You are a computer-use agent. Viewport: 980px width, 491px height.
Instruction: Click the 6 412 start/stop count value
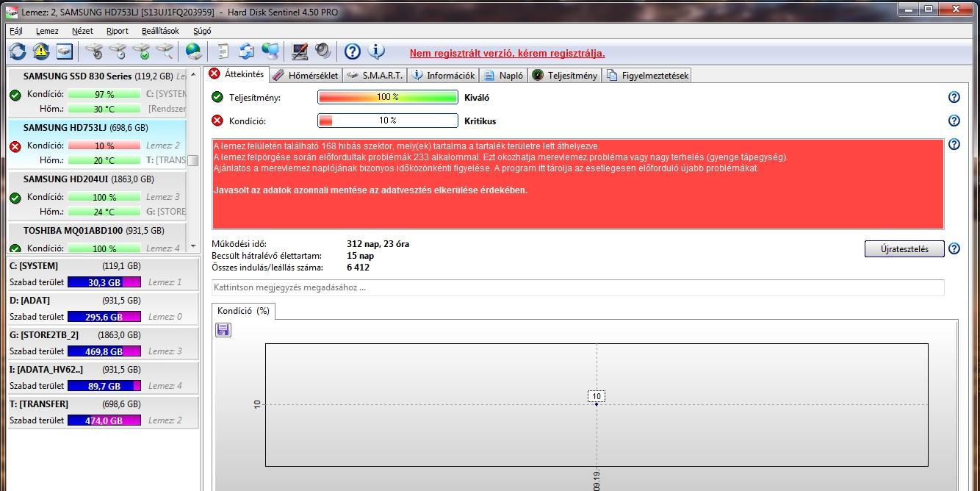(x=359, y=267)
